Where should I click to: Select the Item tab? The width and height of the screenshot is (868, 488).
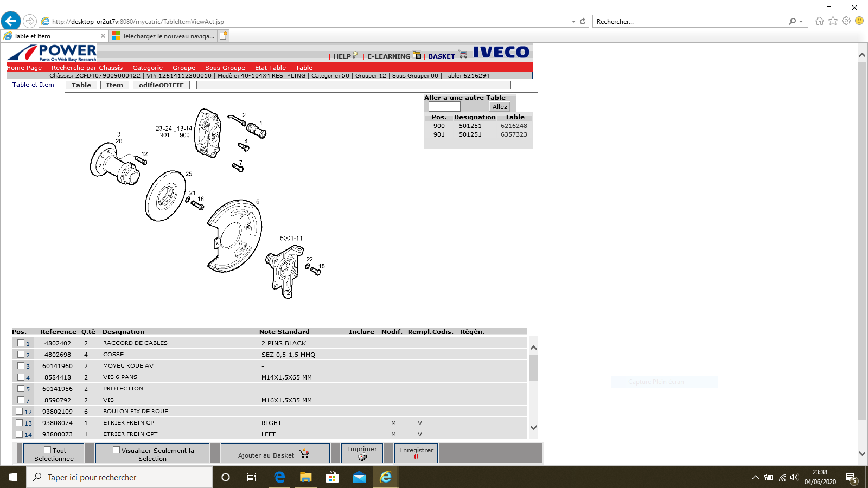114,85
